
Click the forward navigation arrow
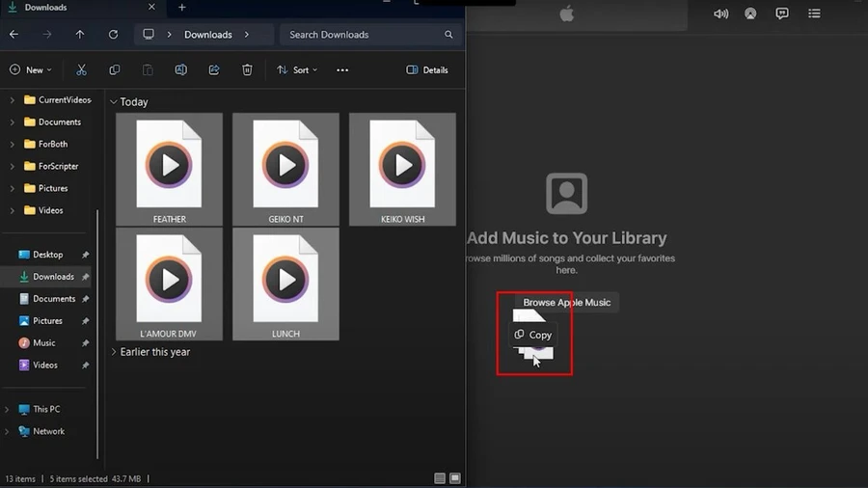pos(47,35)
